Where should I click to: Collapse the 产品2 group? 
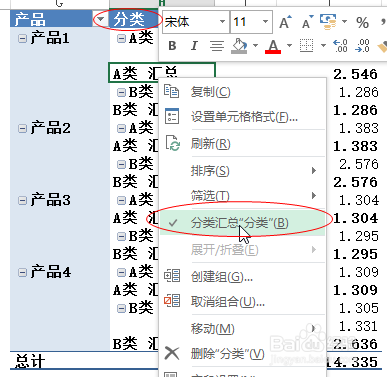point(22,128)
